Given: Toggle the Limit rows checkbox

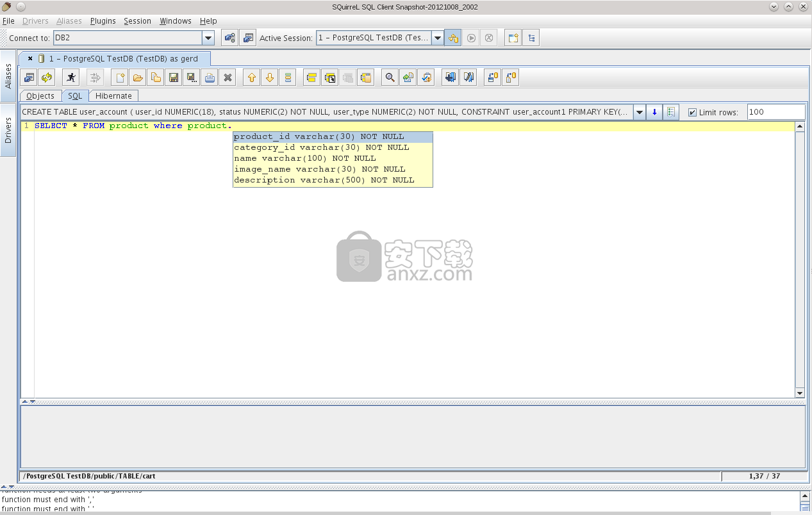Looking at the screenshot, I should coord(692,113).
